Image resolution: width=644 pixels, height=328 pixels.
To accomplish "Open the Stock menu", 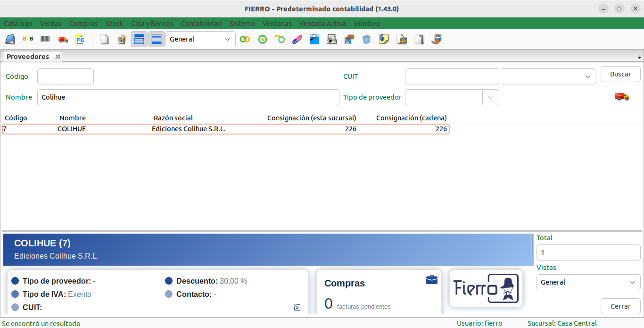I will coord(114,23).
